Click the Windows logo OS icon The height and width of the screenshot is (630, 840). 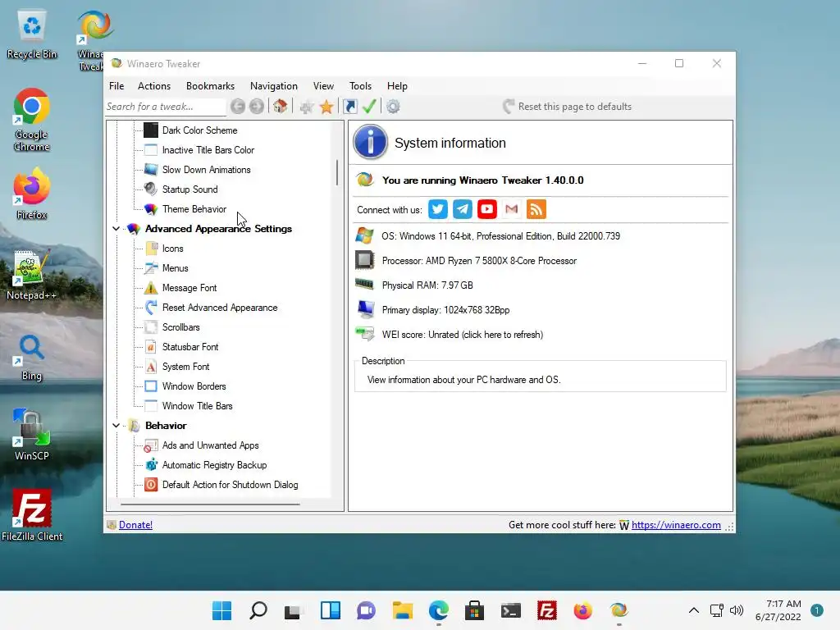[x=365, y=235]
